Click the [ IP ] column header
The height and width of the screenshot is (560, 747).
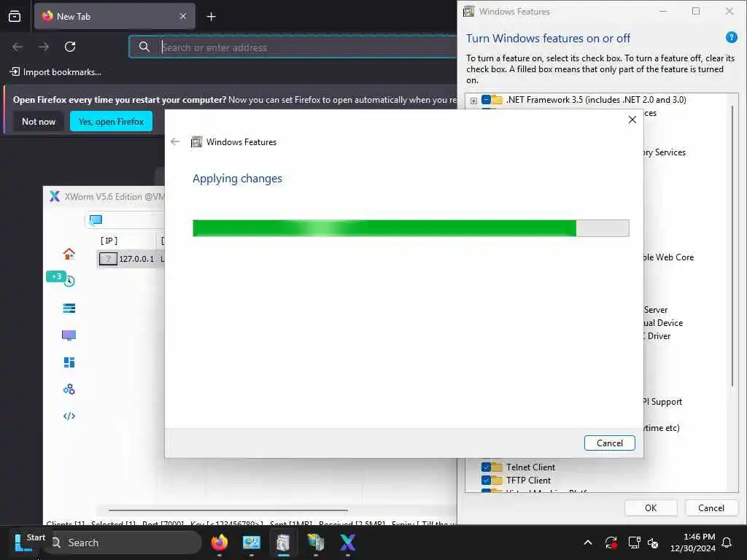coord(109,241)
